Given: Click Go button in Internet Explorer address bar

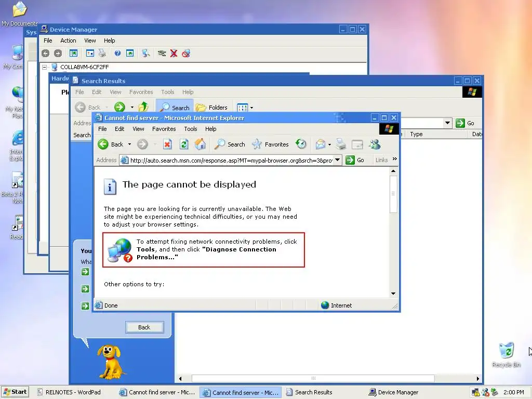Looking at the screenshot, I should [x=355, y=160].
